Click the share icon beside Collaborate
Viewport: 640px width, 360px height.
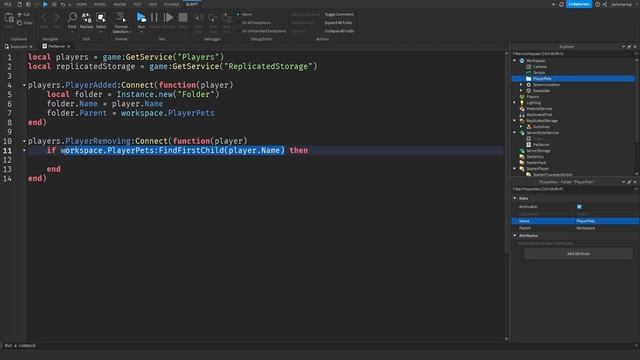pyautogui.click(x=605, y=4)
